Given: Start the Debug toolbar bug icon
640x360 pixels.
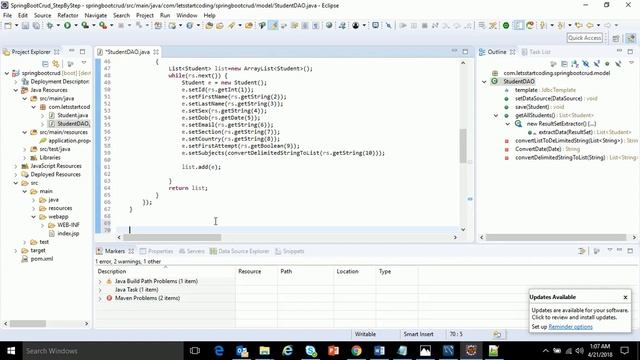Looking at the screenshot, I should (x=50, y=26).
